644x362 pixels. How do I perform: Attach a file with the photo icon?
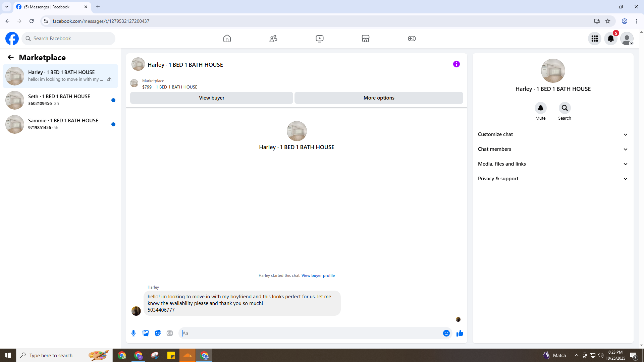pyautogui.click(x=146, y=333)
